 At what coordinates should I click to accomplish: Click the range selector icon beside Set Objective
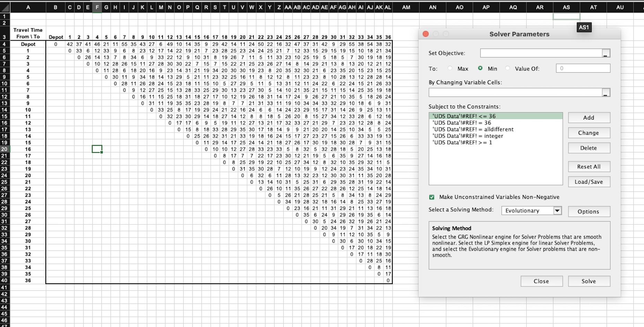pyautogui.click(x=605, y=53)
